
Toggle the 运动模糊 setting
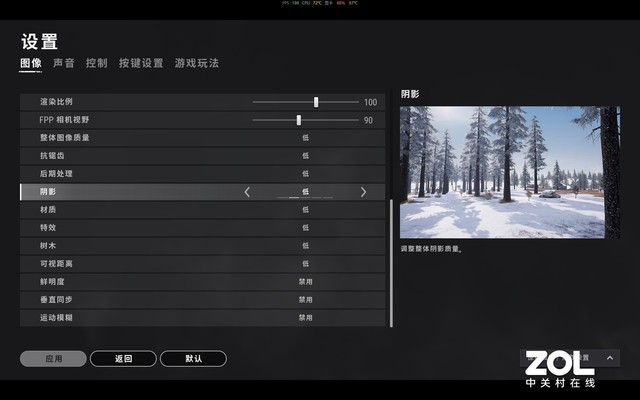(305, 318)
